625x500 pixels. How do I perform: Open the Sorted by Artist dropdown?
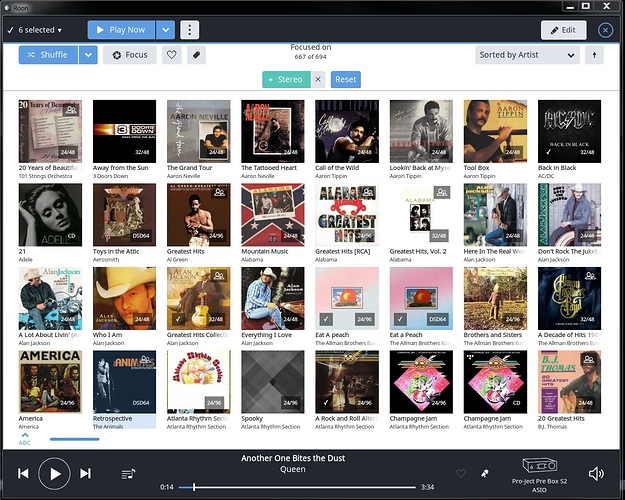(527, 55)
